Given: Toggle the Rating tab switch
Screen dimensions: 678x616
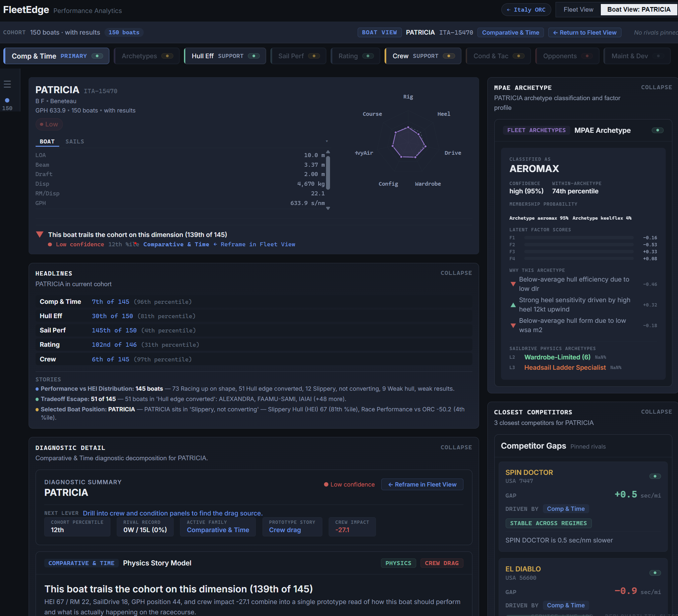Looking at the screenshot, I should (x=368, y=56).
